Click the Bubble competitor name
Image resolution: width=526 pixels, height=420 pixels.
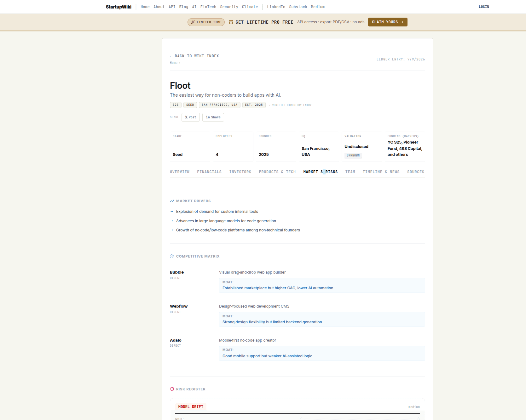(177, 272)
